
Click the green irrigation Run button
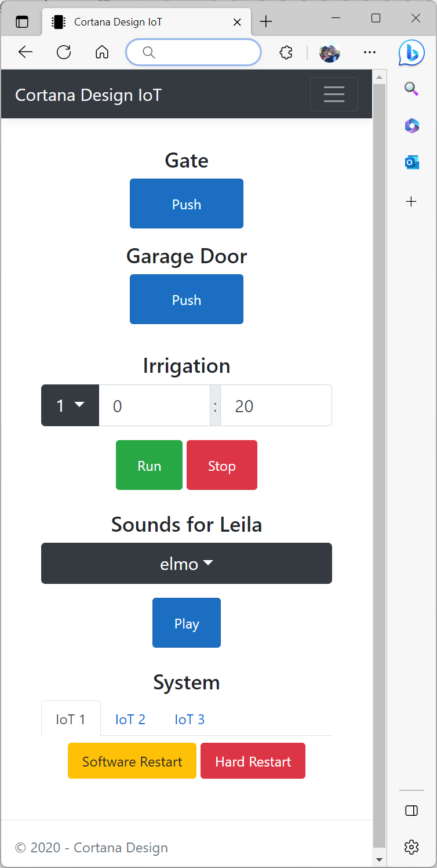149,465
